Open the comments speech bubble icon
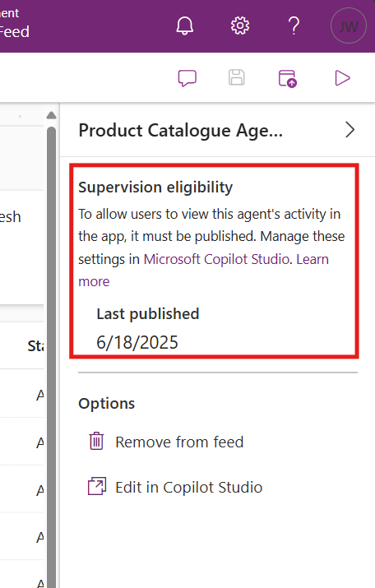The height and width of the screenshot is (588, 375). 187,78
